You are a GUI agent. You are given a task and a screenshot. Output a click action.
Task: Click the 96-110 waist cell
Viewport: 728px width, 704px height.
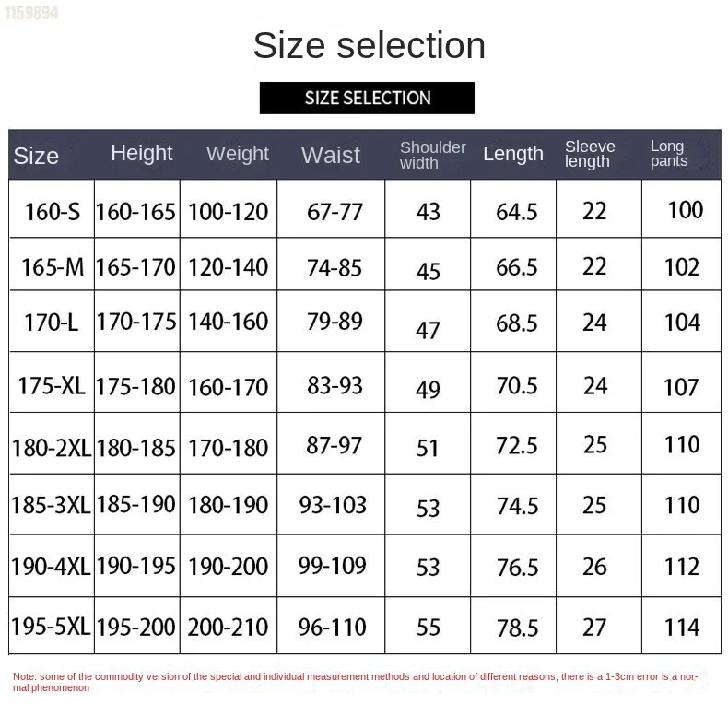(332, 628)
